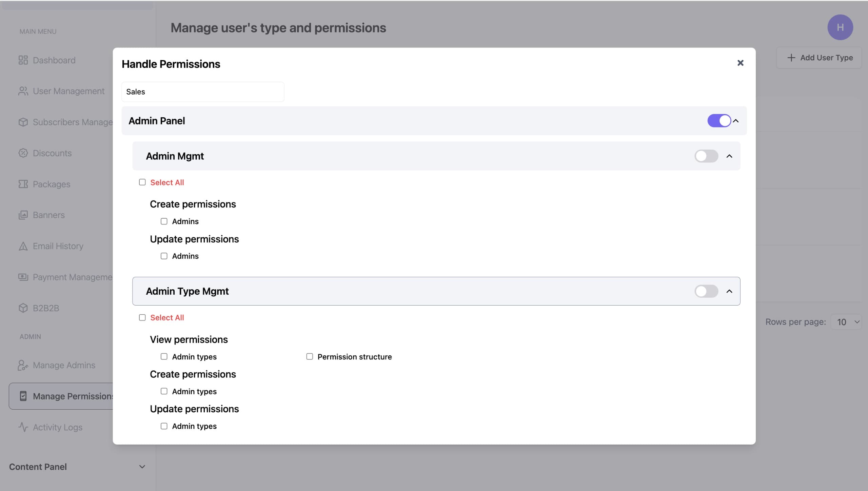Viewport: 868px width, 491px height.
Task: Tick the Permission structure checkbox
Action: [309, 356]
